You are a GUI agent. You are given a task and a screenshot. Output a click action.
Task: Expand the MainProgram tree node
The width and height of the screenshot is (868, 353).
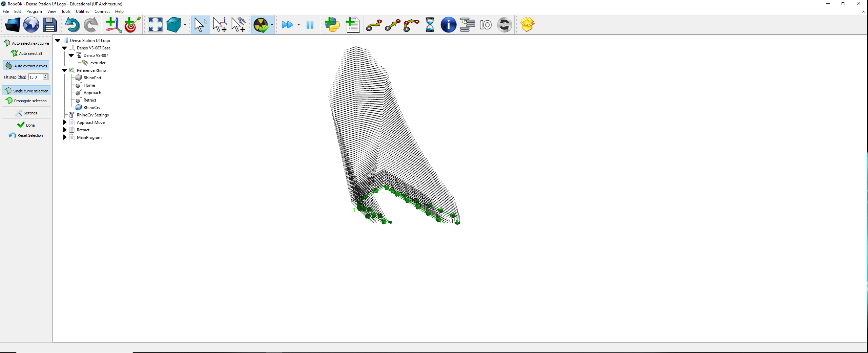pyautogui.click(x=65, y=137)
